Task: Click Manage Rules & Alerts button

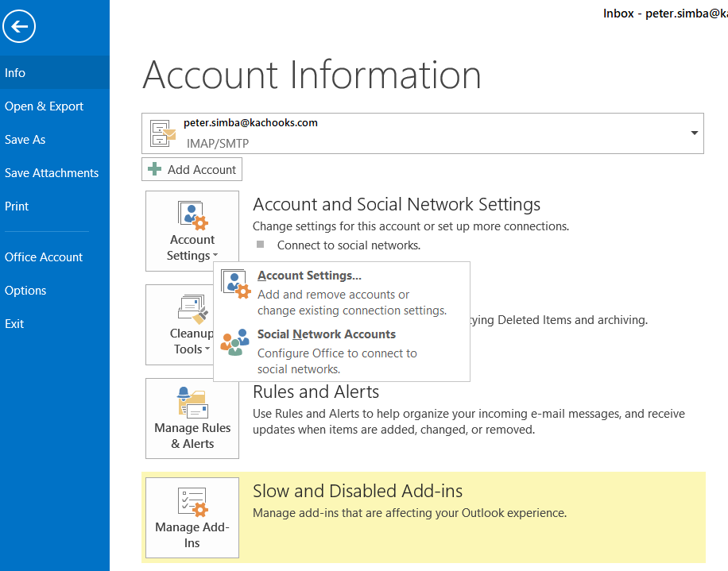Action: click(192, 419)
